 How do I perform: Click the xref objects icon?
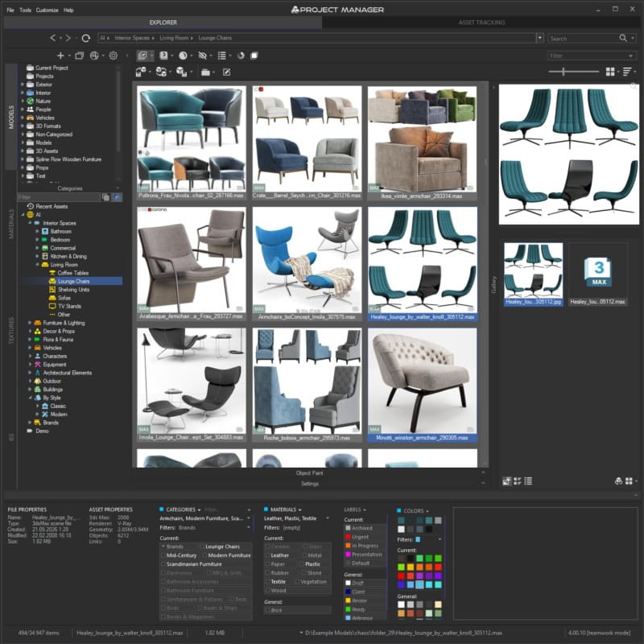point(161,72)
